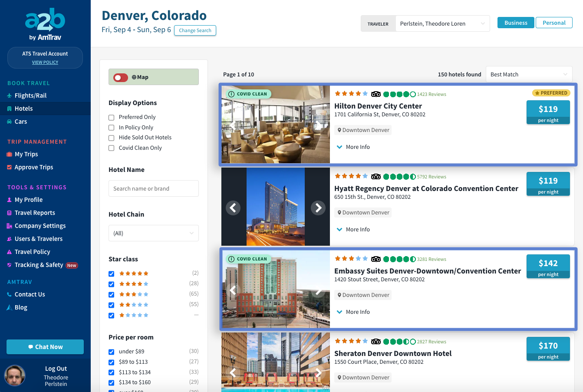Image resolution: width=583 pixels, height=392 pixels.
Task: Click the Downtown Denver location pin for Sheraton
Action: [x=339, y=378]
